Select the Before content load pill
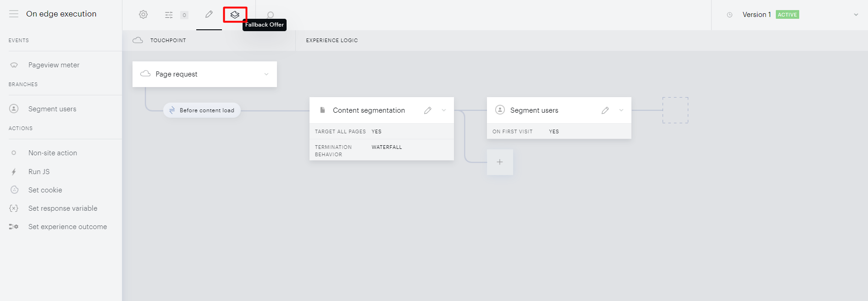The width and height of the screenshot is (868, 301). (202, 110)
